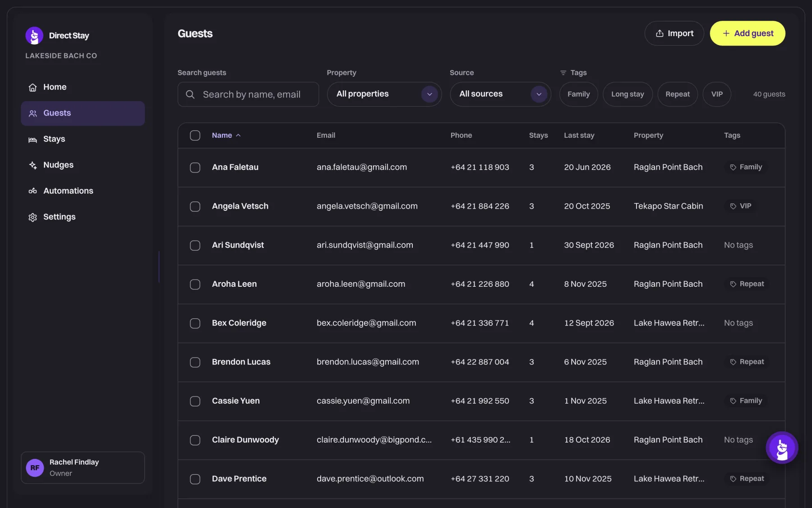Open the All properties dropdown

[384, 94]
